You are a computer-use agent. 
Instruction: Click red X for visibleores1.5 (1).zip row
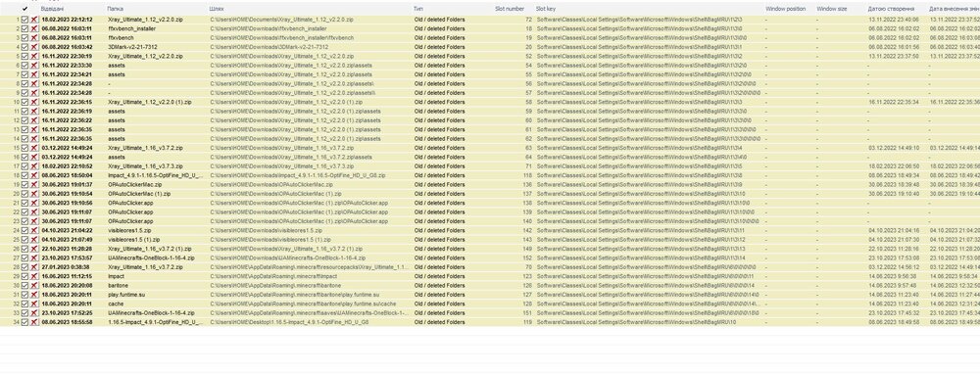coord(35,240)
